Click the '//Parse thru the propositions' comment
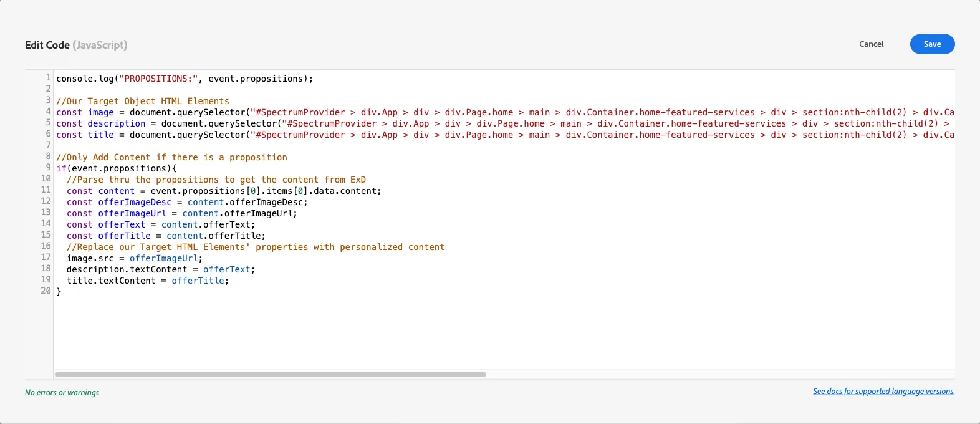Image resolution: width=980 pixels, height=424 pixels. click(x=216, y=180)
